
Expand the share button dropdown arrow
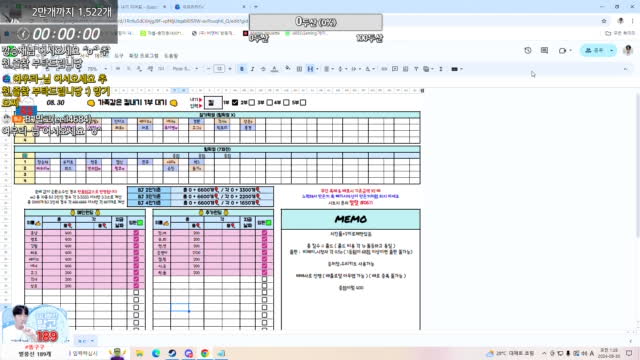[x=611, y=50]
